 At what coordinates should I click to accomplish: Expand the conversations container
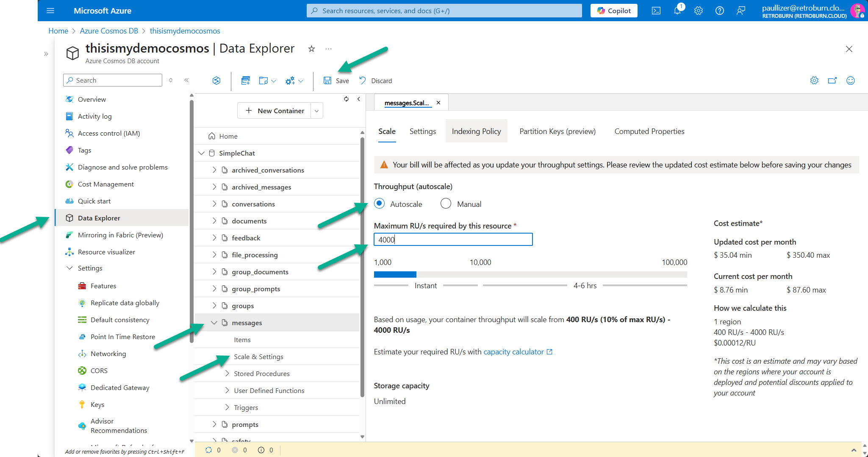pos(214,204)
